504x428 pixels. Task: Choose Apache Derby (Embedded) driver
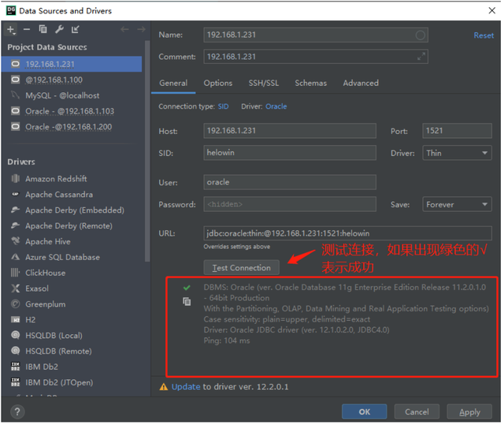coord(73,210)
